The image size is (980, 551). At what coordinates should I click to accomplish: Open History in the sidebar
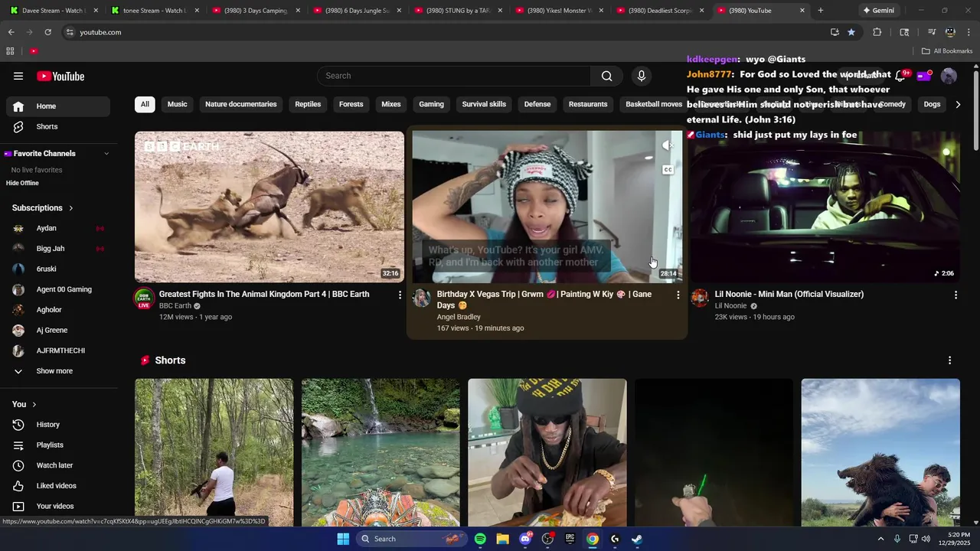click(58, 425)
